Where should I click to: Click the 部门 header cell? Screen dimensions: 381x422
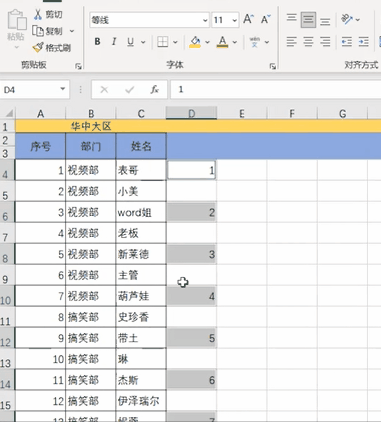click(91, 146)
